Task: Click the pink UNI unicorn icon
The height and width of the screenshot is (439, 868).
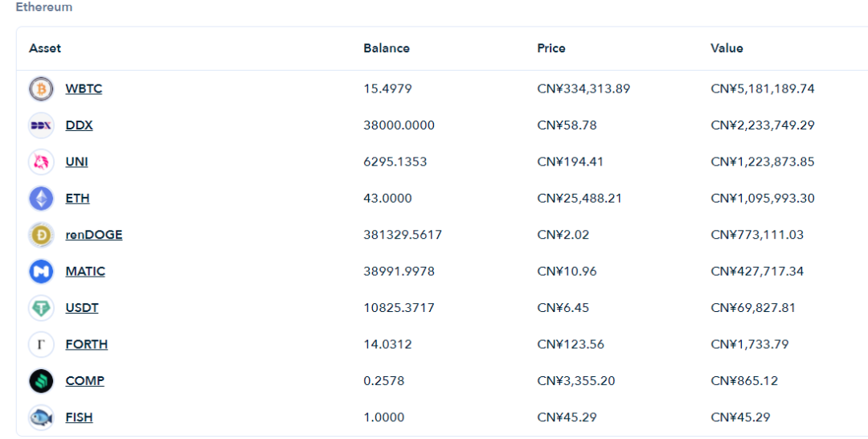Action: click(x=41, y=162)
